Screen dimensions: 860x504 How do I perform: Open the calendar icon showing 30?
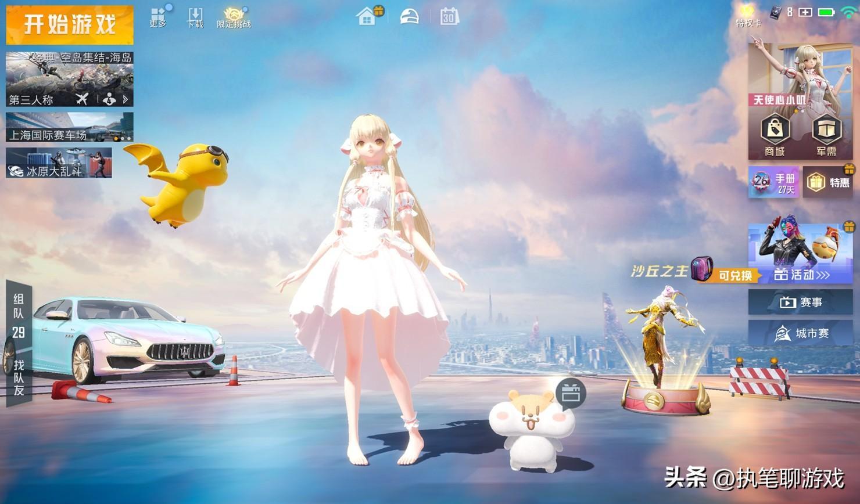449,17
